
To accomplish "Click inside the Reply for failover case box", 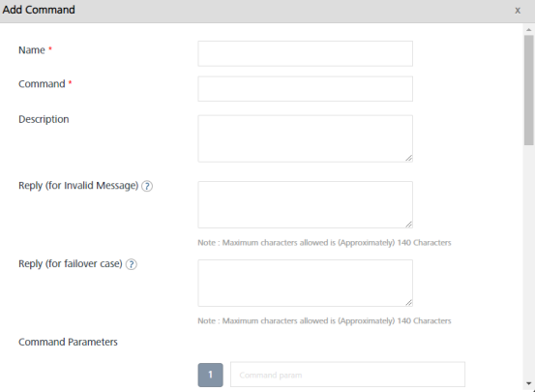I will pos(305,283).
